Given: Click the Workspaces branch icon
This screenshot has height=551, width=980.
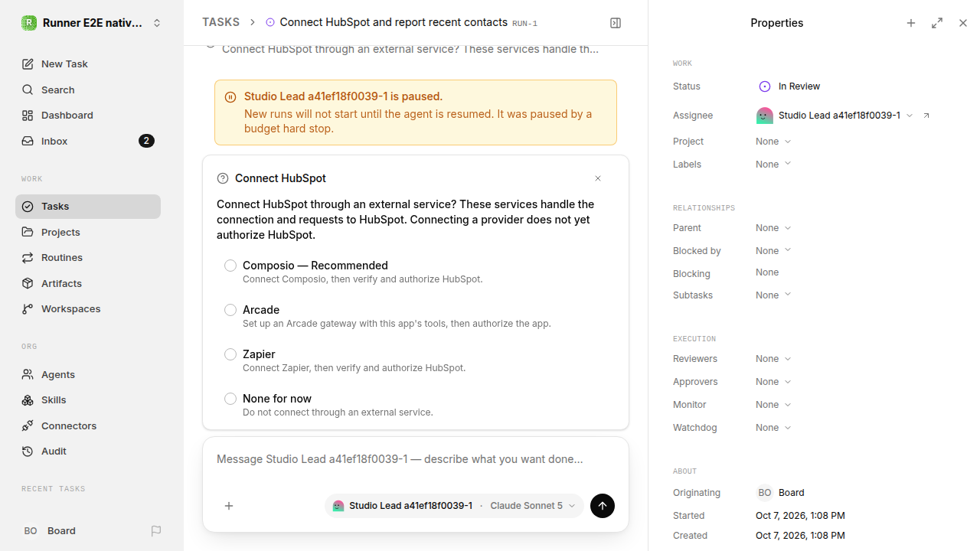Looking at the screenshot, I should point(28,309).
